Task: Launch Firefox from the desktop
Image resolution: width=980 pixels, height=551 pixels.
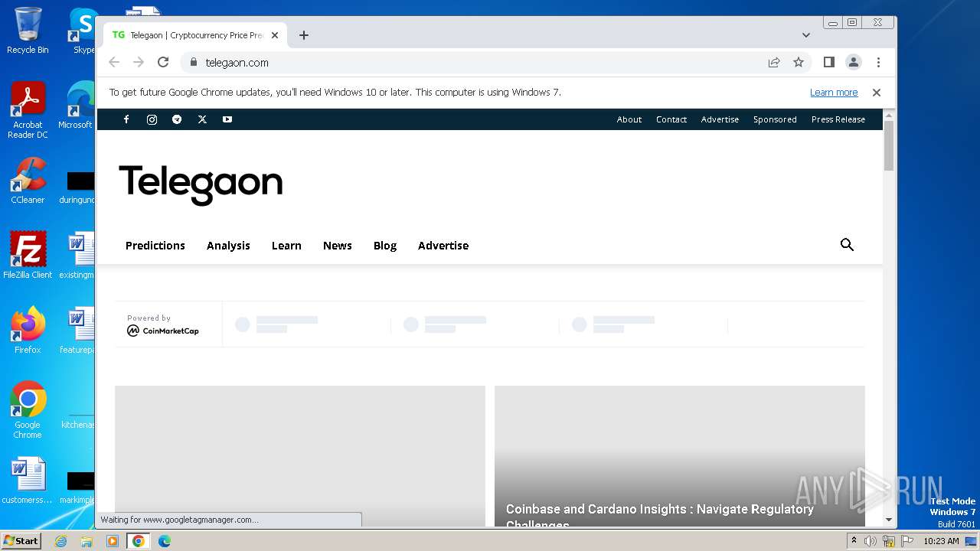Action: [x=28, y=330]
